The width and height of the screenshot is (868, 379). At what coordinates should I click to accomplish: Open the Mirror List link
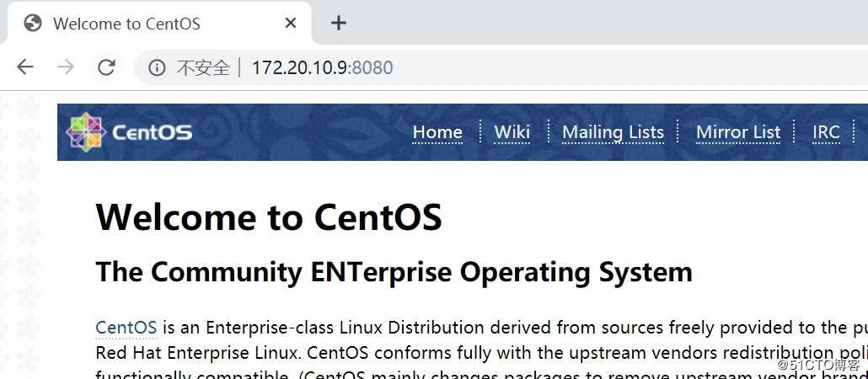click(x=738, y=132)
